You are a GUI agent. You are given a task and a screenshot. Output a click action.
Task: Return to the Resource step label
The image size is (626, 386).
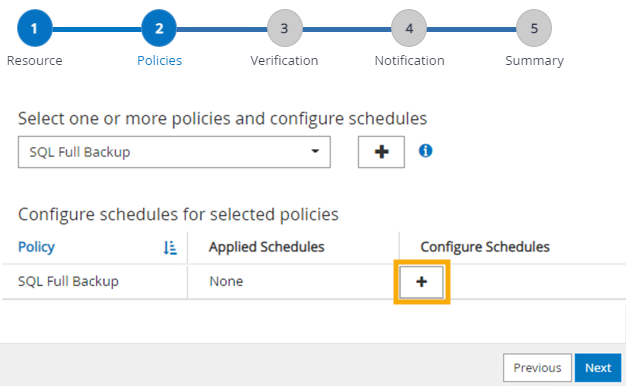pos(35,61)
